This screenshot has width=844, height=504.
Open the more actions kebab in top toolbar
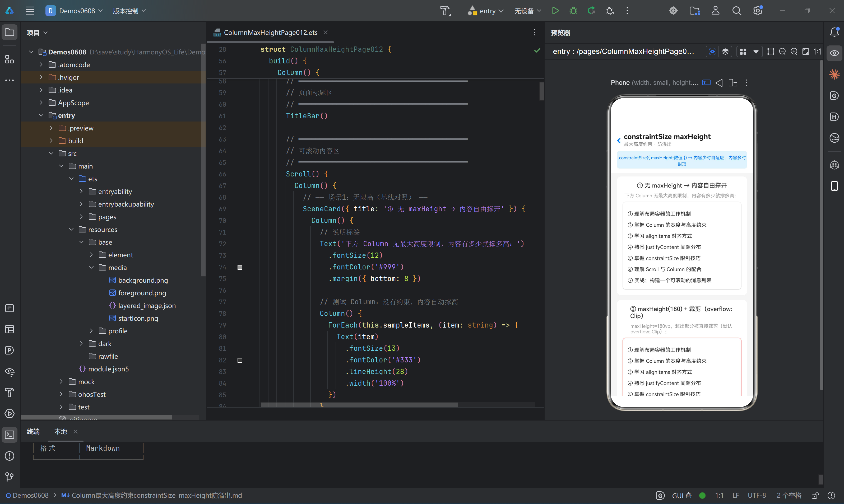pyautogui.click(x=627, y=11)
